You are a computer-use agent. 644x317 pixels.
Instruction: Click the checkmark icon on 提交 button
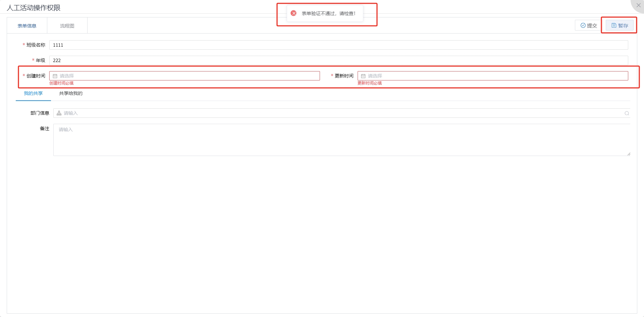583,25
